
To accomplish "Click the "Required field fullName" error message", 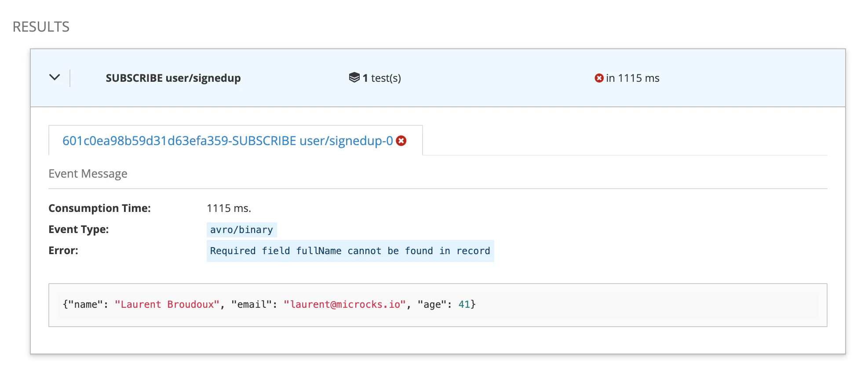I will (x=350, y=251).
